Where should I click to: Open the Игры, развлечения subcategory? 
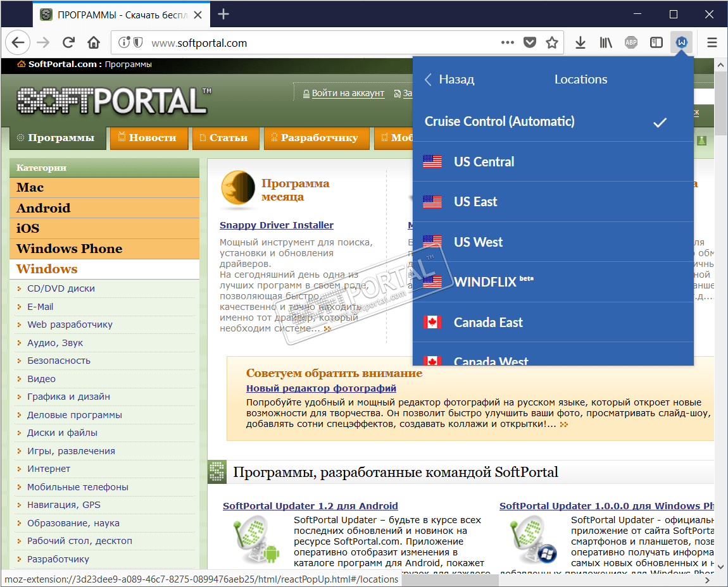[x=71, y=451]
